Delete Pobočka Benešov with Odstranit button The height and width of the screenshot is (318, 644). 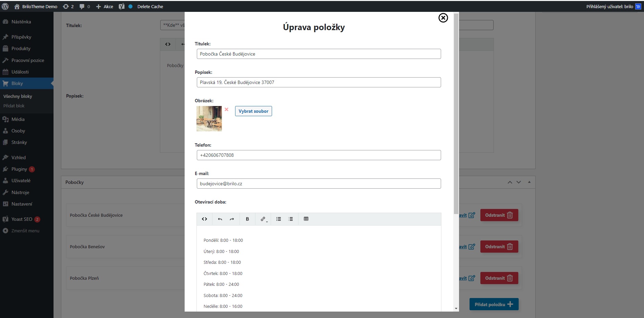tap(499, 247)
